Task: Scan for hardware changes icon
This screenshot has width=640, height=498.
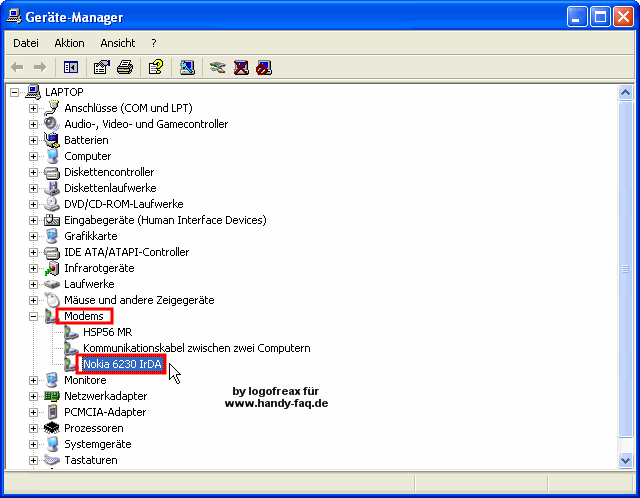Action: [x=187, y=67]
